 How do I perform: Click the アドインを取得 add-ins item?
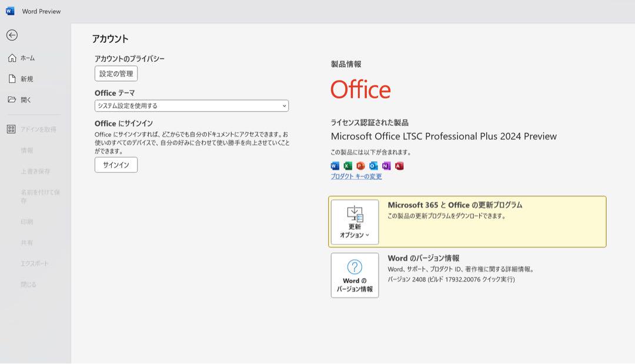38,129
